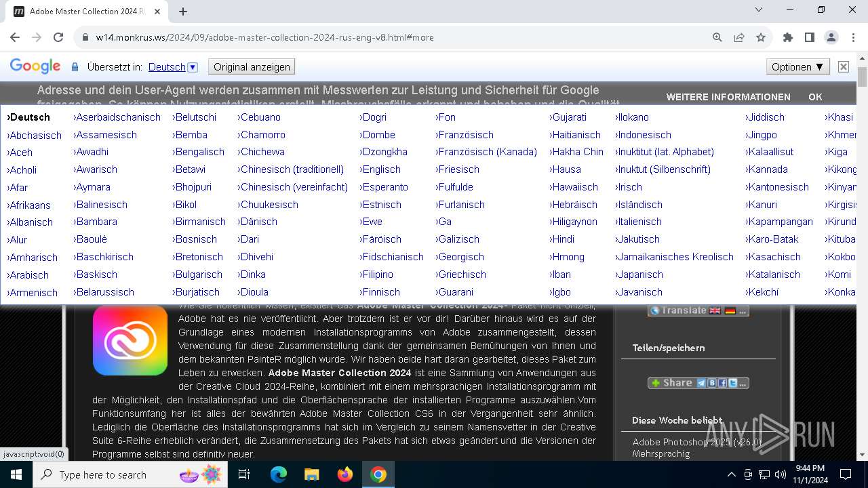The height and width of the screenshot is (488, 868).
Task: Choose Isländisch from language list
Action: click(x=639, y=205)
